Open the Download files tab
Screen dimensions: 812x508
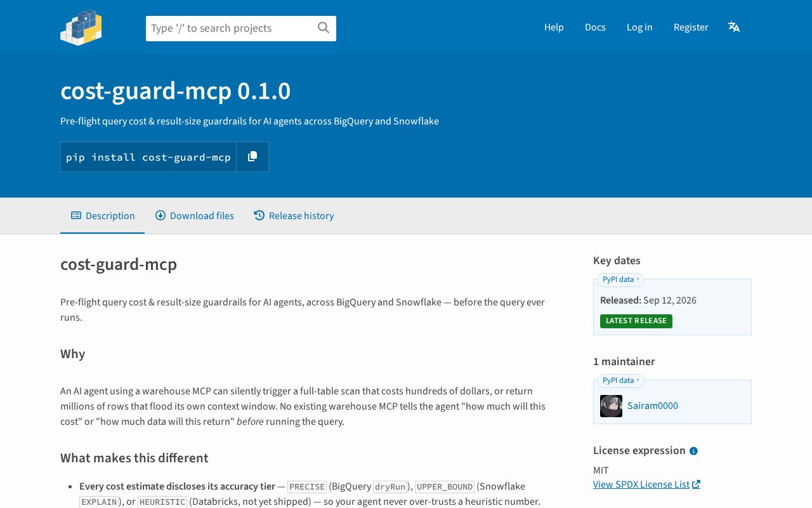(x=194, y=216)
